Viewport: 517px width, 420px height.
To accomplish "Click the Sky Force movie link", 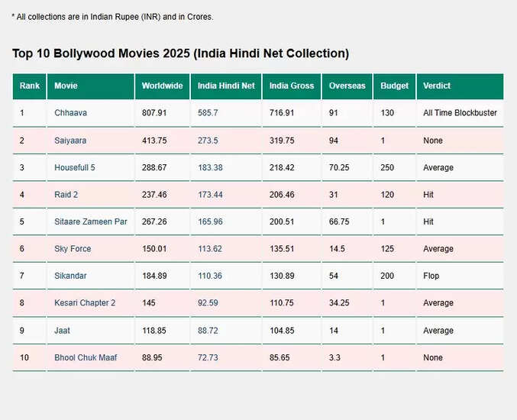I will 73,249.
